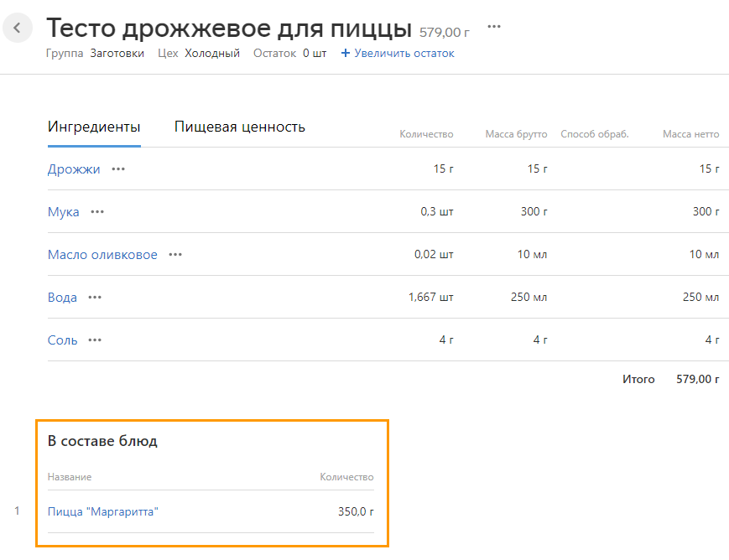Click the Увеличить остаток link

tap(404, 54)
